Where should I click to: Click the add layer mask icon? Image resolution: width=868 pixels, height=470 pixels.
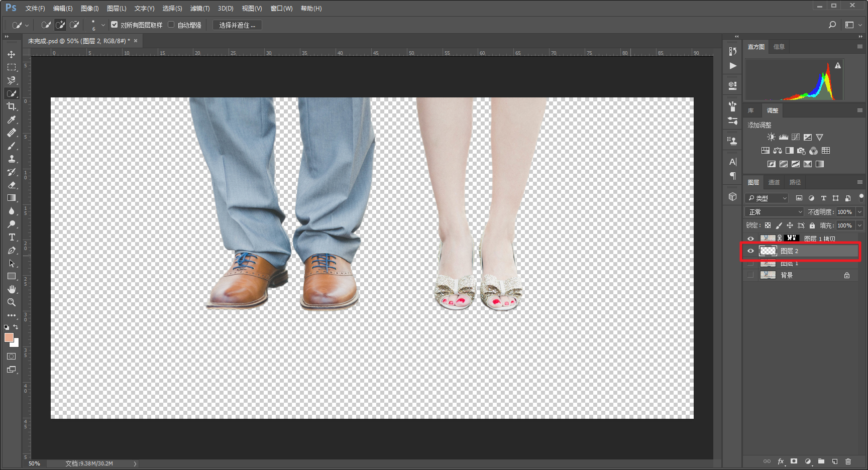point(794,461)
